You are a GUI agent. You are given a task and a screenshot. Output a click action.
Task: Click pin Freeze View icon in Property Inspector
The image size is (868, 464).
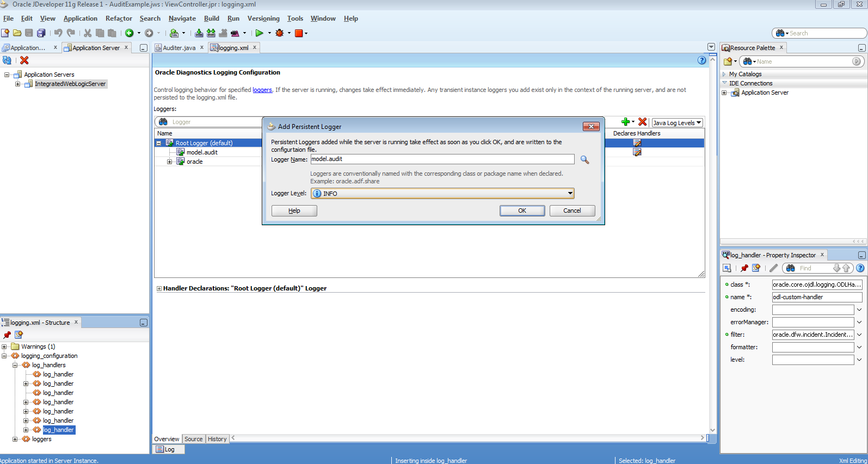pos(744,268)
